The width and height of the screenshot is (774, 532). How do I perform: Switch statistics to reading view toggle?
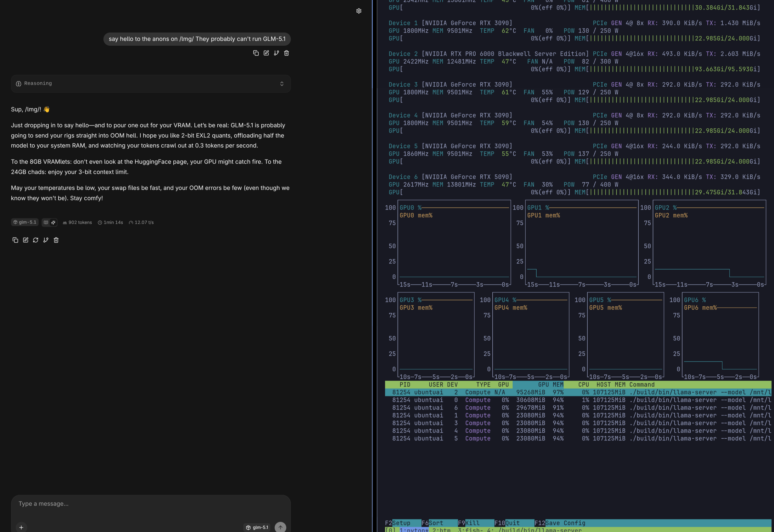point(46,222)
